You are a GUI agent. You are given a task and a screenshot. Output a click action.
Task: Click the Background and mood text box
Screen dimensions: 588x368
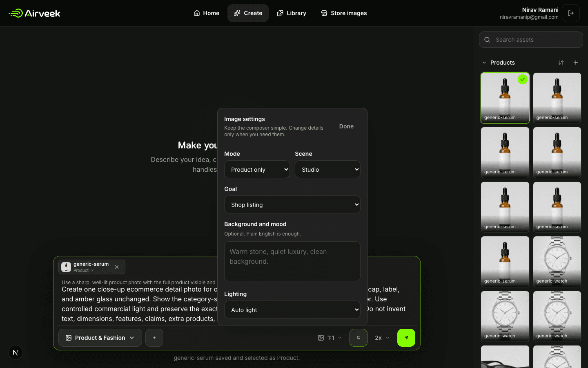point(292,261)
